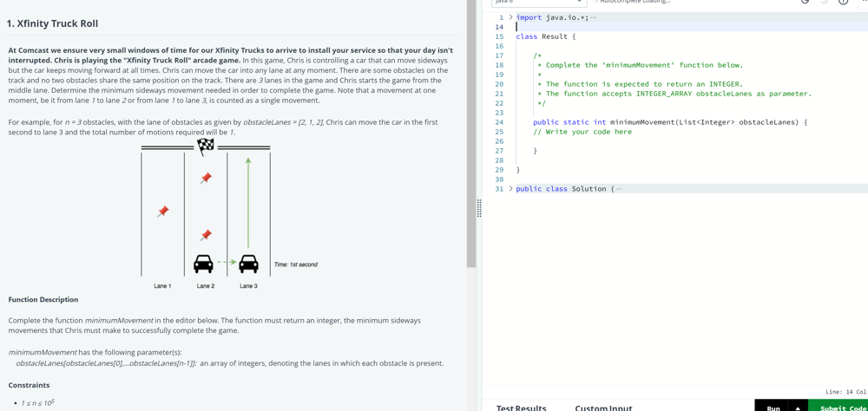Image resolution: width=868 pixels, height=411 pixels.
Task: Click the 'Lane 2' label in diagram
Action: click(x=206, y=286)
